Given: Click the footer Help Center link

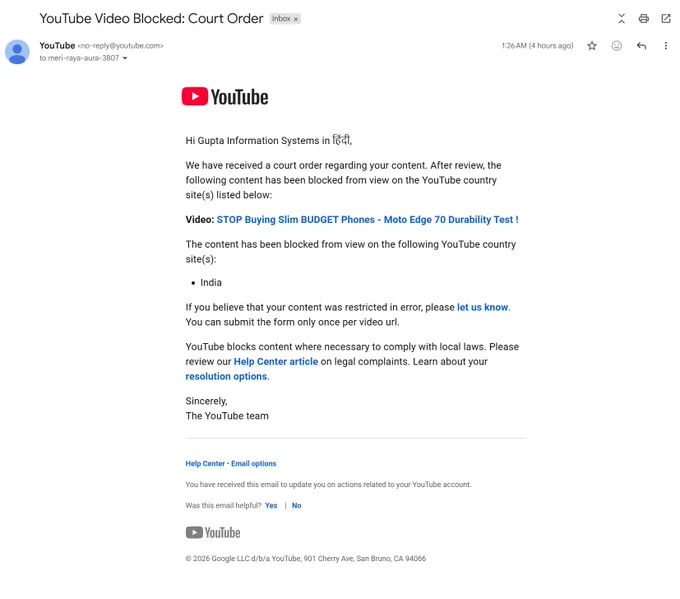Looking at the screenshot, I should point(205,463).
